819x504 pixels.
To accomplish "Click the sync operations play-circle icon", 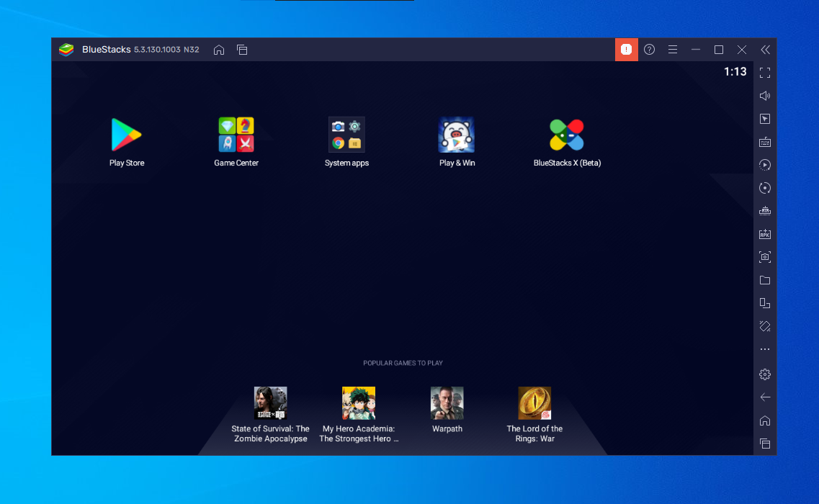I will 765,164.
